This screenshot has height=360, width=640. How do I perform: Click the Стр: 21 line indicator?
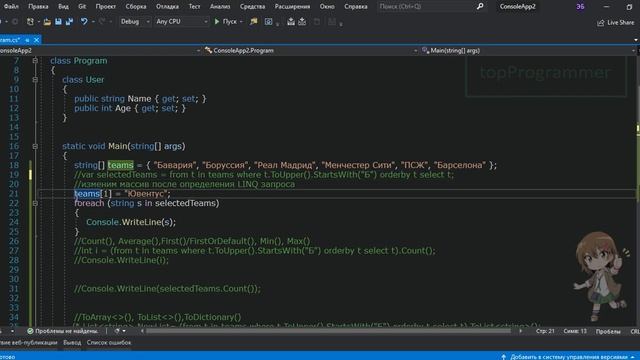(x=545, y=331)
